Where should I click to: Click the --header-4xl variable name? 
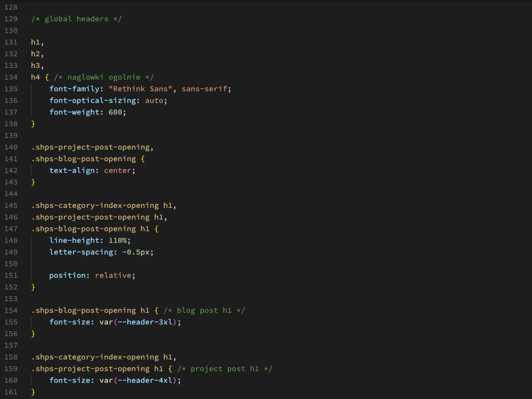tap(147, 380)
